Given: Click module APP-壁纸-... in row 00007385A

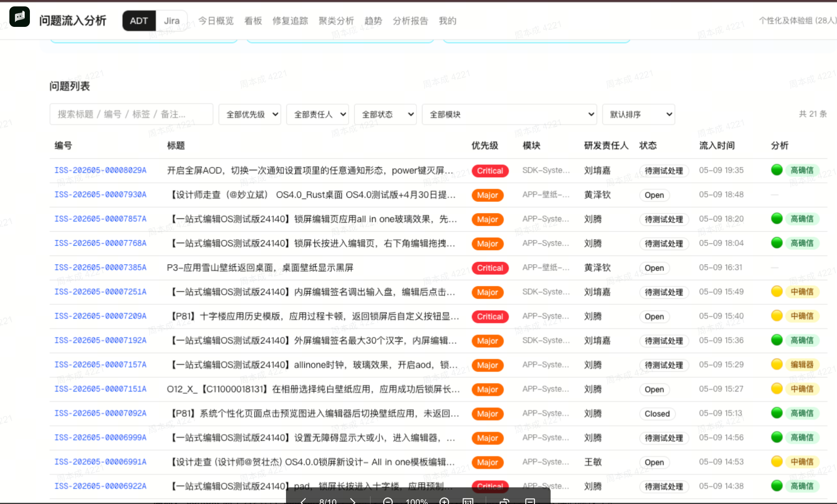Looking at the screenshot, I should tap(546, 268).
